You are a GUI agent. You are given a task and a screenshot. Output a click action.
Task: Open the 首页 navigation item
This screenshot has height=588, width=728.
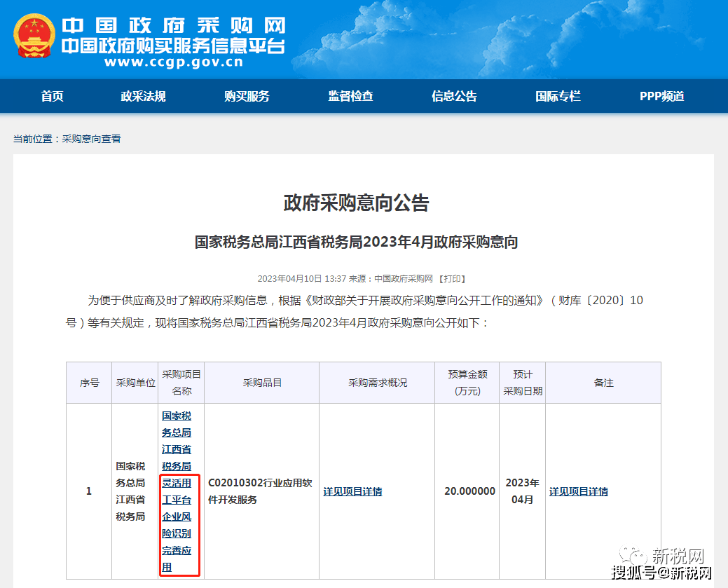coord(52,96)
